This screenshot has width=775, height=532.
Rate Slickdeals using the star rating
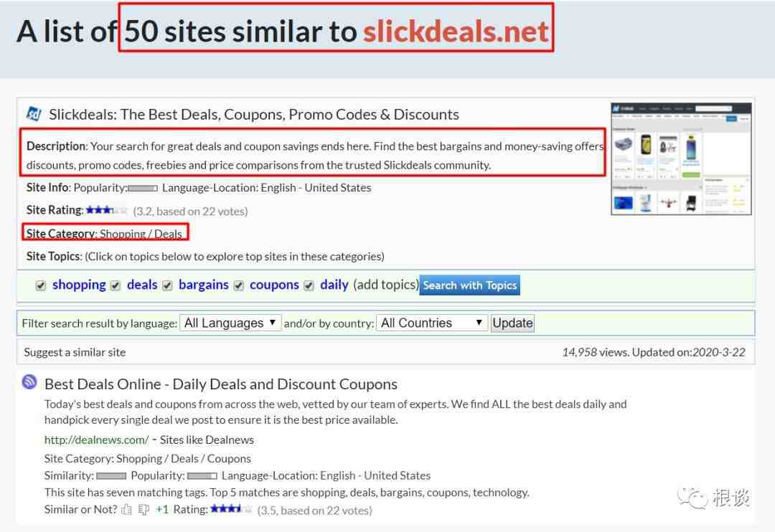point(106,210)
